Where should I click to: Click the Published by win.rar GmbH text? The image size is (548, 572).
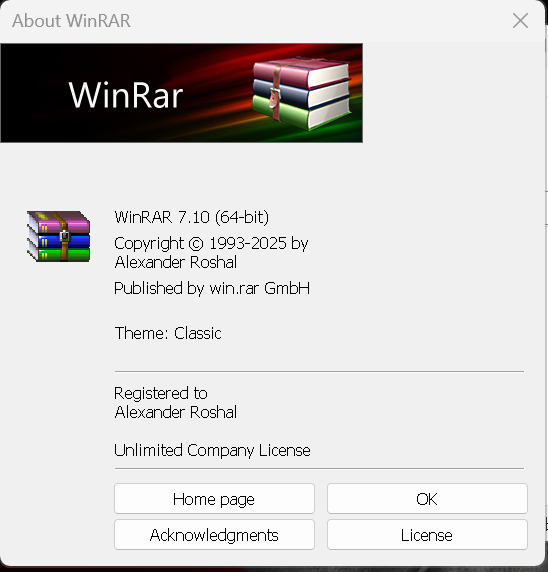pyautogui.click(x=212, y=288)
